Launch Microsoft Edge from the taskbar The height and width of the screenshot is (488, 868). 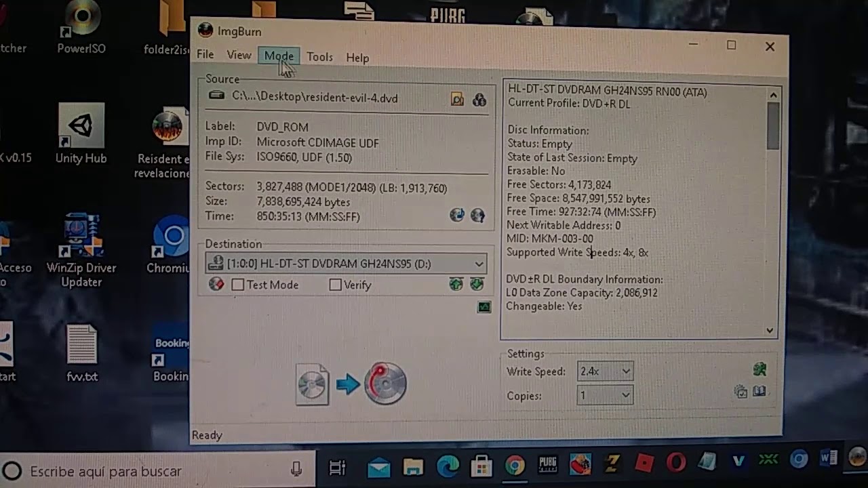click(x=448, y=466)
